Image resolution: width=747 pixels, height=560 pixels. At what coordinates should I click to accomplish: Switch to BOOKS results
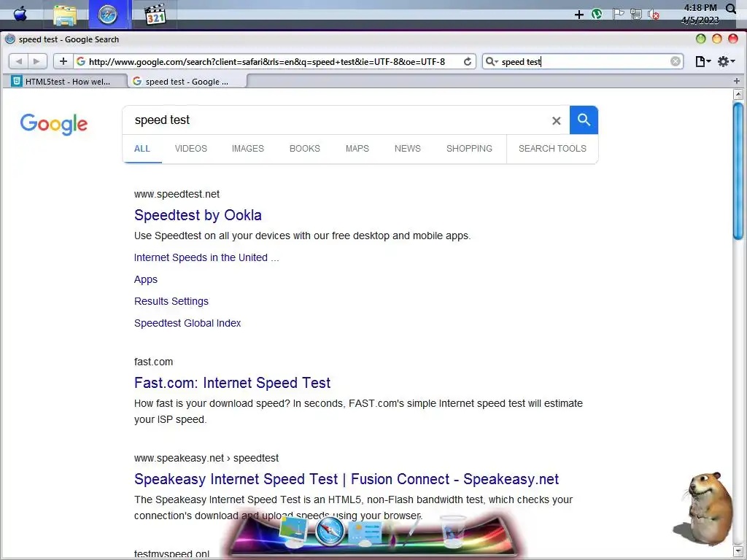[x=305, y=149]
